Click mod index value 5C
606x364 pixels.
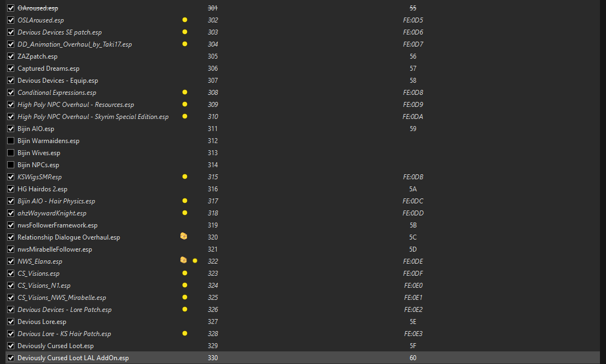point(413,237)
